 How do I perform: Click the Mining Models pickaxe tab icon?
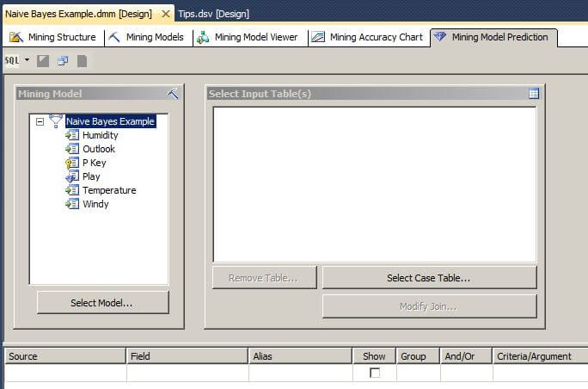coord(114,37)
